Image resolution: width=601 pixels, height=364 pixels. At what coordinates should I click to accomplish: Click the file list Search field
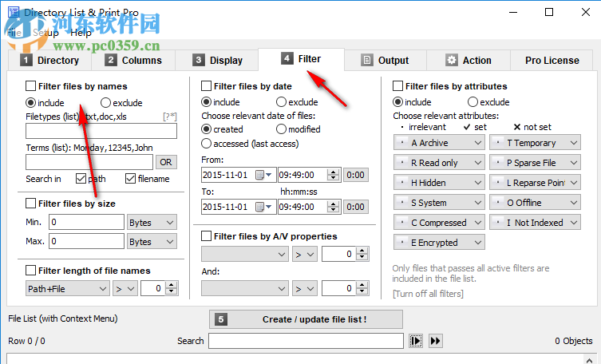click(x=306, y=341)
